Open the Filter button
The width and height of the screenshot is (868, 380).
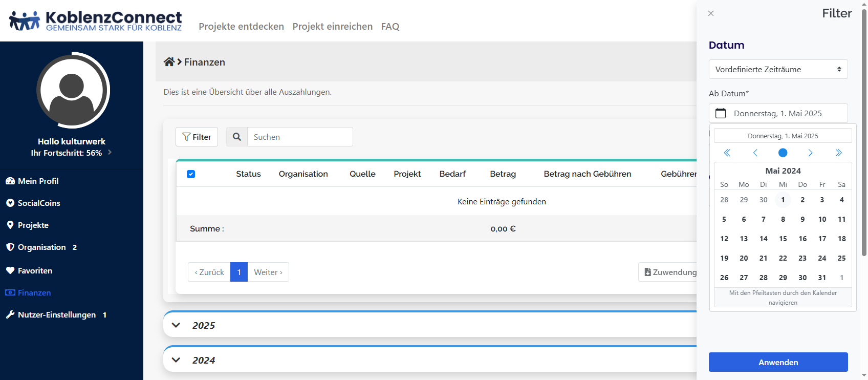click(197, 137)
